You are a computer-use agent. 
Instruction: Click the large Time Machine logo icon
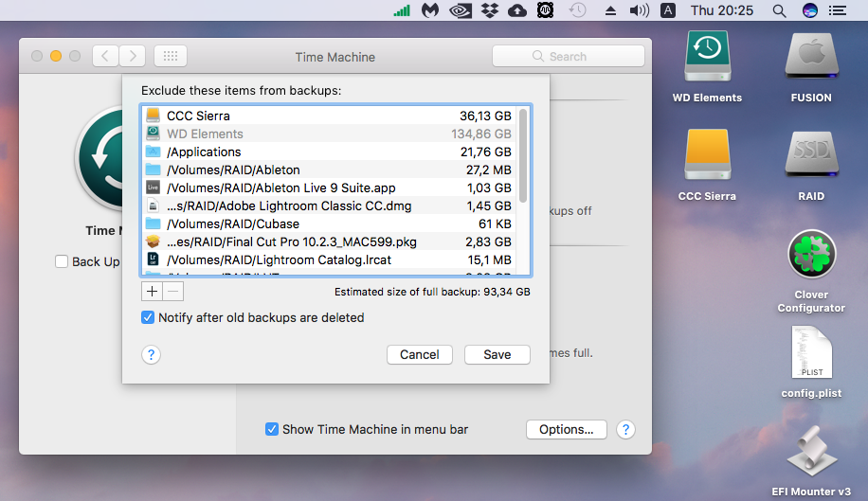[99, 159]
